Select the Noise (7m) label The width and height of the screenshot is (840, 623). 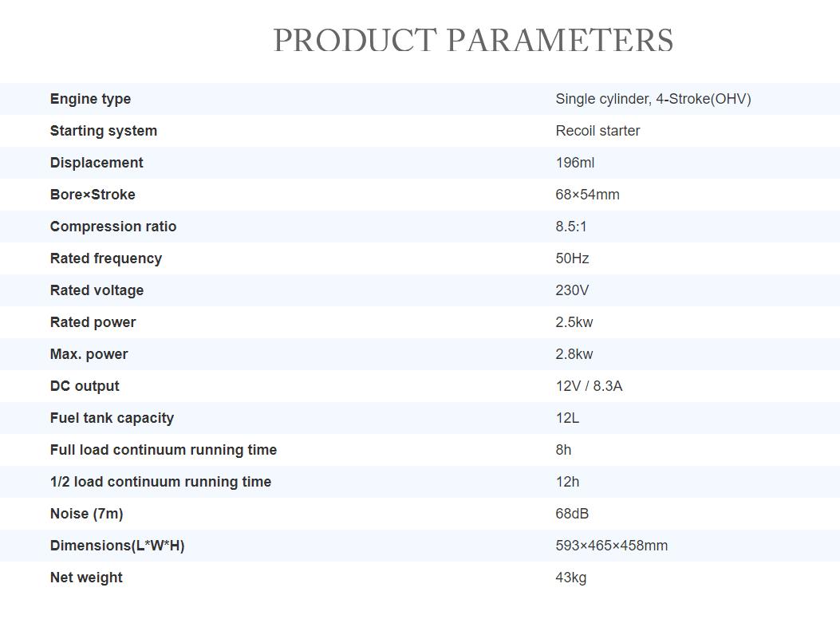86,514
